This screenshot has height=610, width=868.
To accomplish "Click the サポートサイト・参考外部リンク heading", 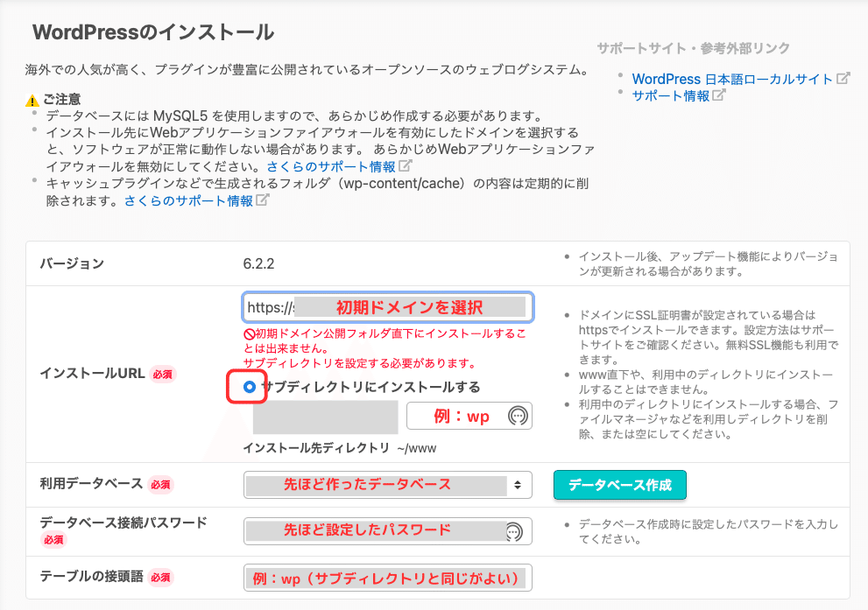I will click(x=693, y=48).
